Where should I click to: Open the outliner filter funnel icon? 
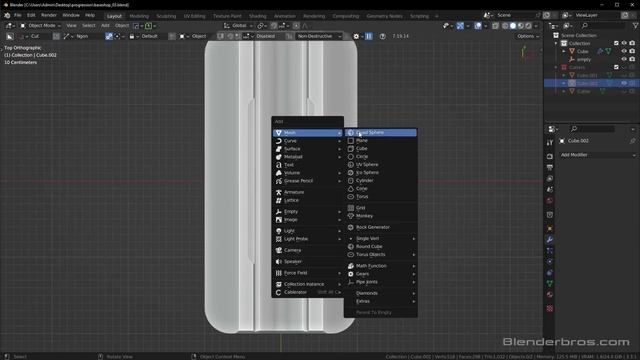(x=635, y=26)
